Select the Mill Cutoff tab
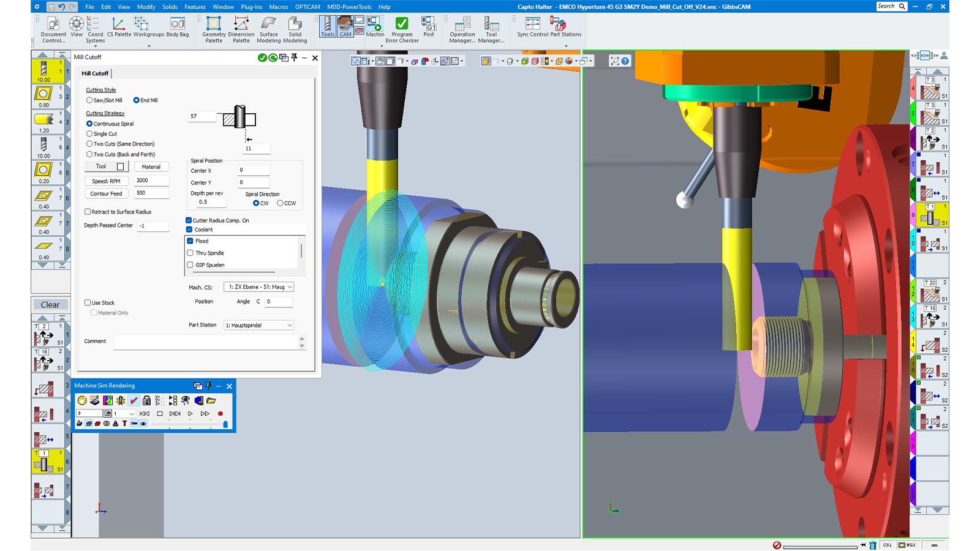 95,73
